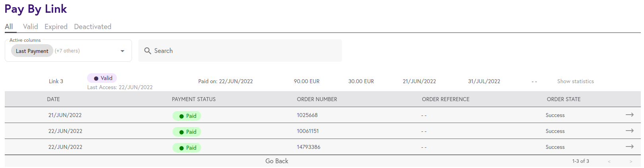
Task: Open order 1025668 details arrow
Action: coord(630,115)
